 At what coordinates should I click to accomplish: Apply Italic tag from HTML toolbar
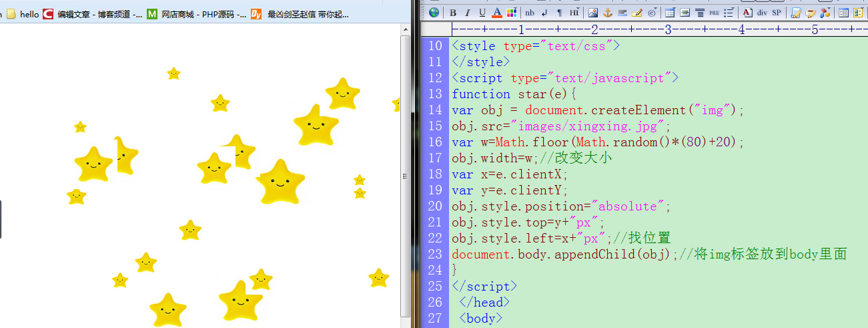(468, 12)
